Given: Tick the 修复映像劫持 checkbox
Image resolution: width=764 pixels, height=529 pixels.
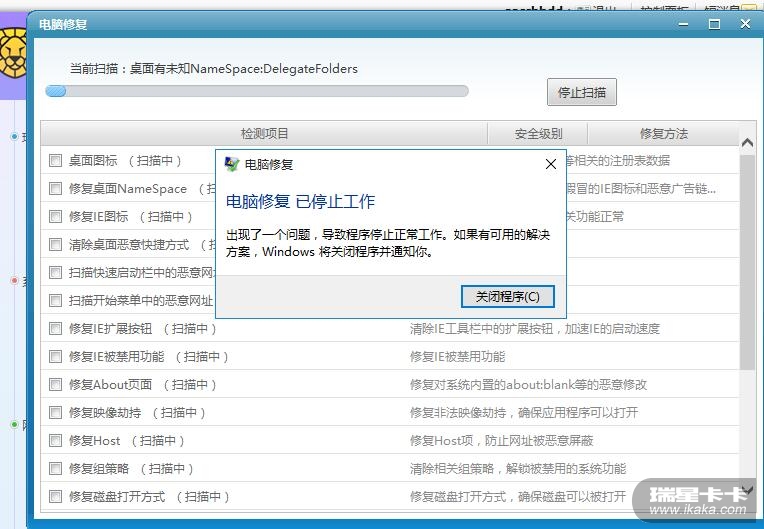Looking at the screenshot, I should coord(56,413).
